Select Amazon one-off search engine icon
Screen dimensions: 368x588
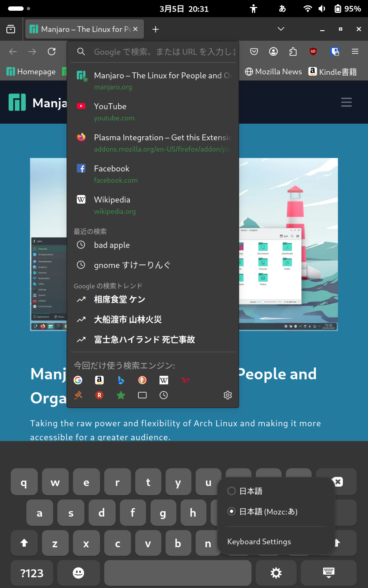coord(99,380)
